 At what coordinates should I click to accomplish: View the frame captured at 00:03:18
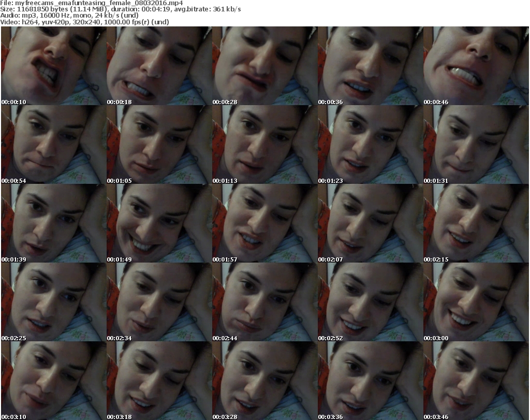[159, 381]
